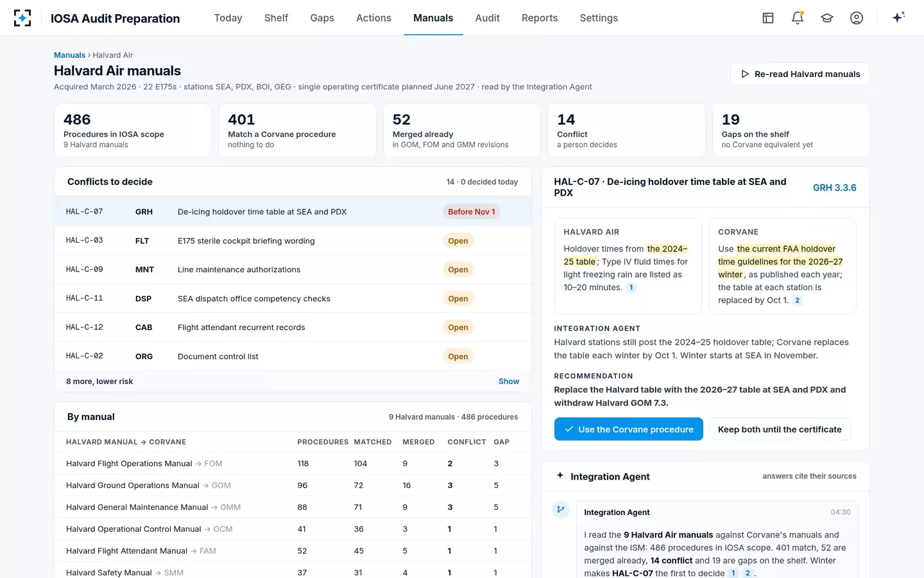Show the 8 more lower-risk conflicts

point(509,381)
